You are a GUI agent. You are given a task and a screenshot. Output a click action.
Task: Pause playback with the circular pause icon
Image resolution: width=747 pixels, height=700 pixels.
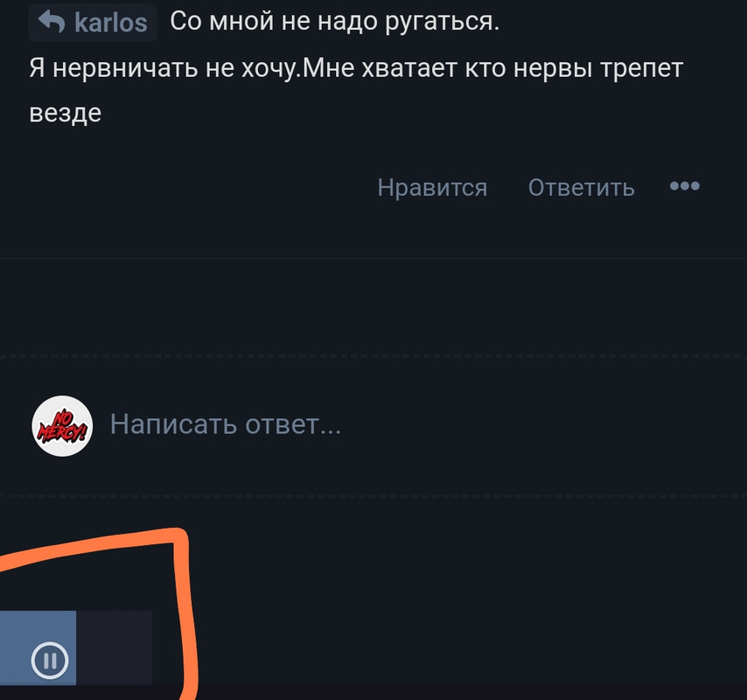50,661
